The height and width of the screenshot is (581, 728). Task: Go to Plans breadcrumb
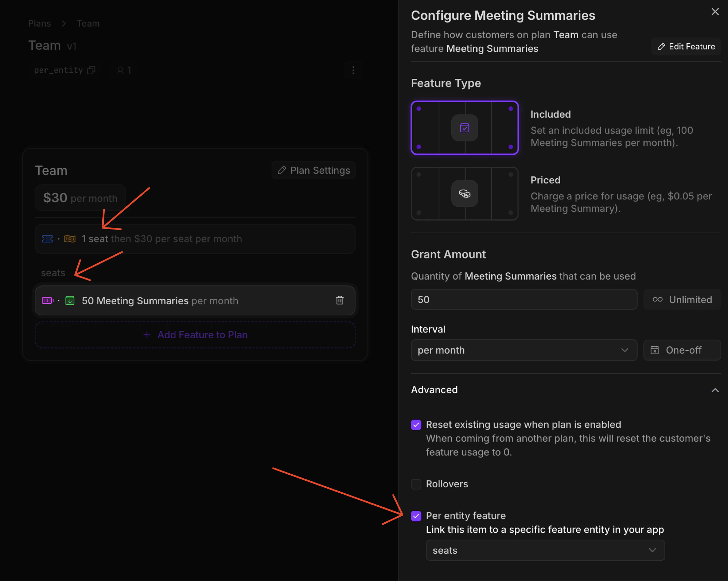[x=39, y=24]
